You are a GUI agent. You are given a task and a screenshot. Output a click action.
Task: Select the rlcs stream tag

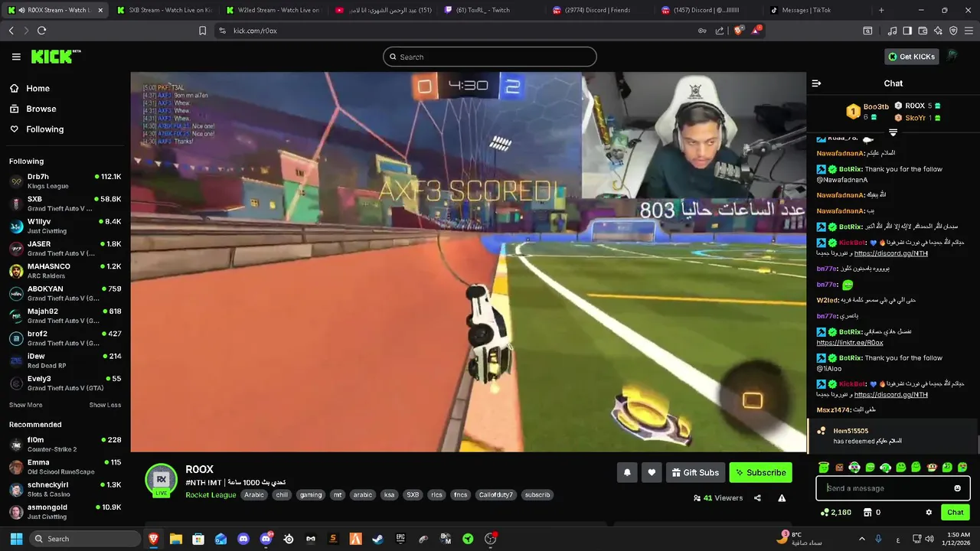click(436, 495)
